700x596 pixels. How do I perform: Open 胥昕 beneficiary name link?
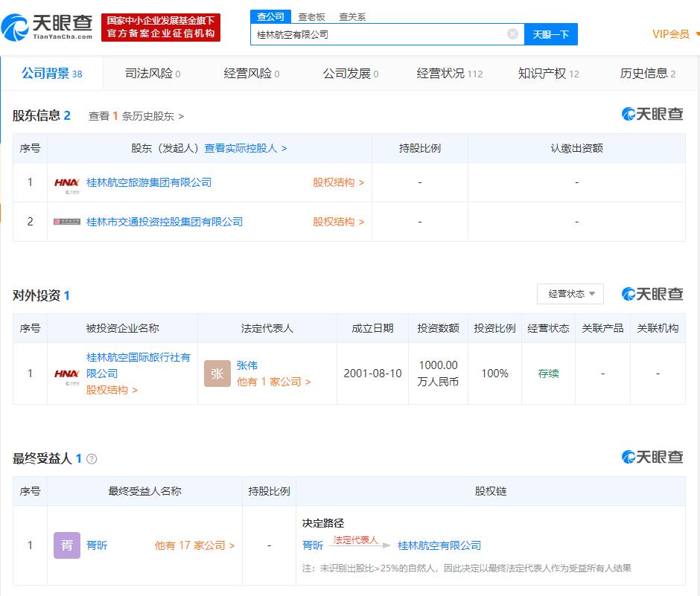tap(97, 545)
